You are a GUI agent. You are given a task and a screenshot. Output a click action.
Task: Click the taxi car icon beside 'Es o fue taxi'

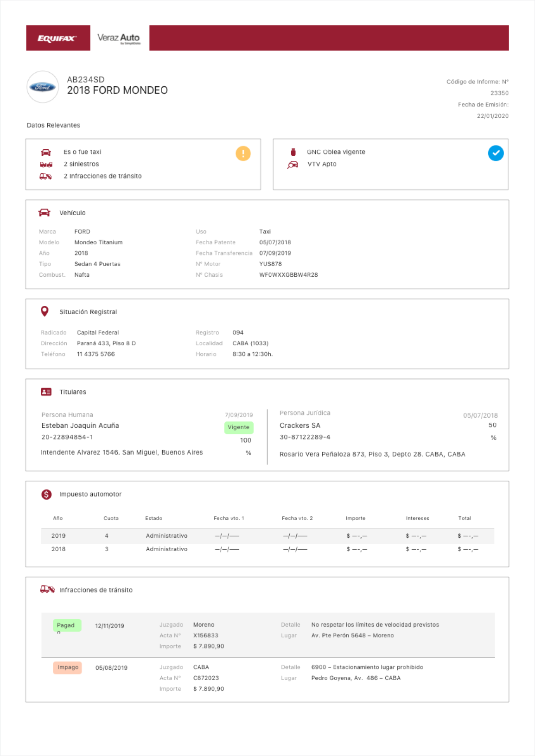tap(46, 152)
